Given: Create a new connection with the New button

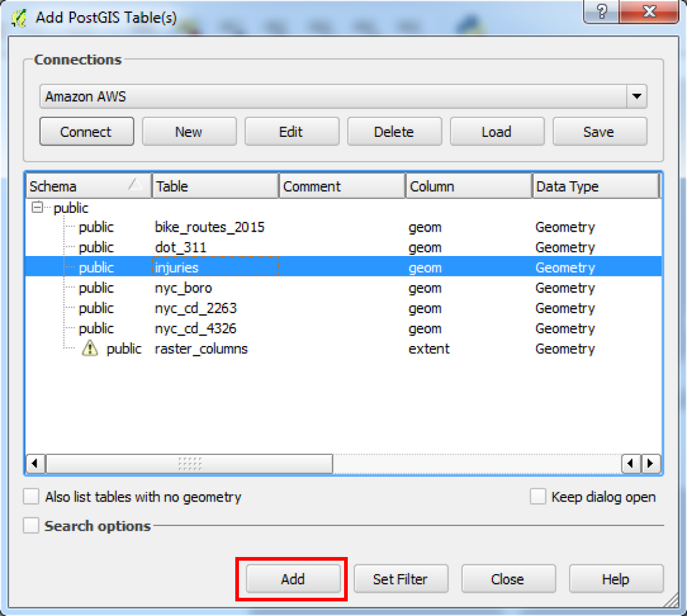Looking at the screenshot, I should [189, 131].
